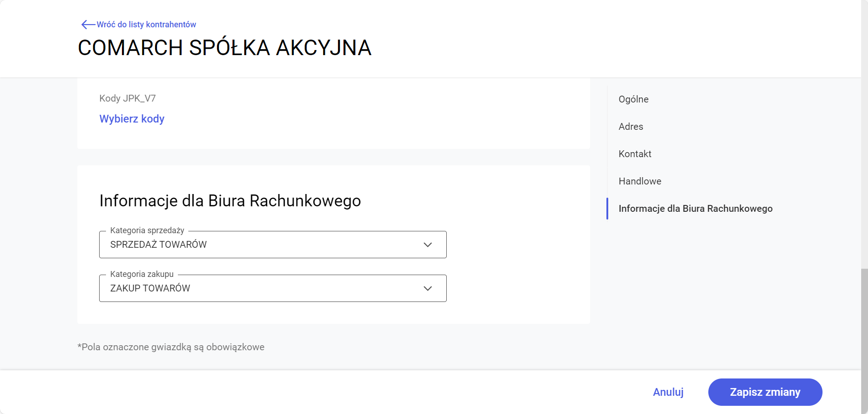
Task: Navigate to the Kontakt section
Action: pyautogui.click(x=635, y=154)
